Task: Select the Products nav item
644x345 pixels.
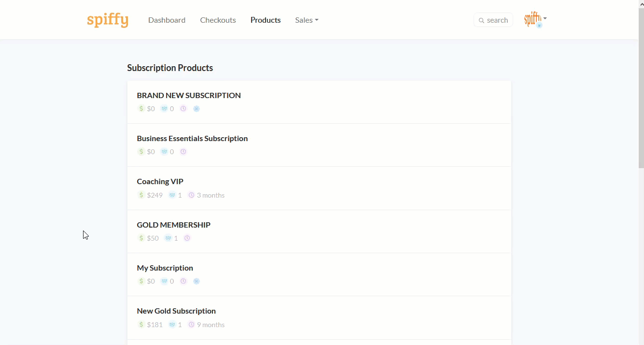Action: coord(266,20)
